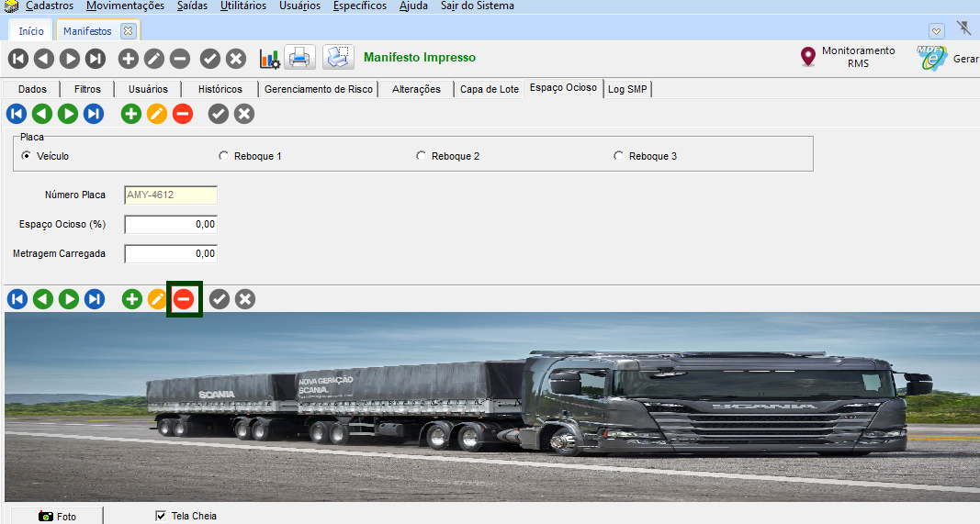
Task: Cancel Espaço Ocioso edit with X icon
Action: pyautogui.click(x=243, y=114)
